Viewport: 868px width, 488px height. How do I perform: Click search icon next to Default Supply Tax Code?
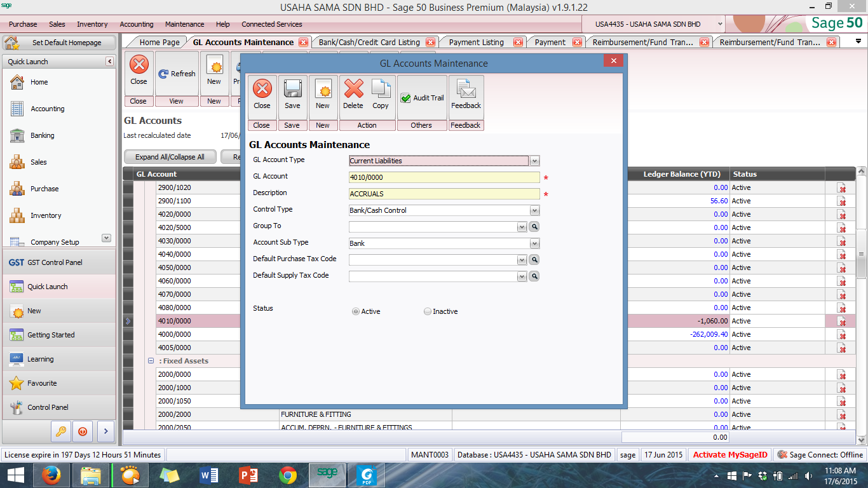coord(534,276)
